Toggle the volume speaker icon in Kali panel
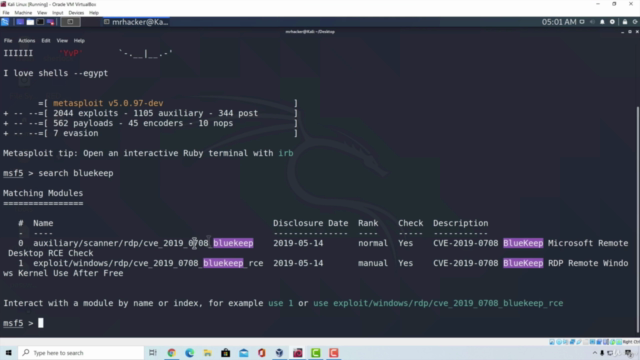Image resolution: width=640 pixels, height=360 pixels. [x=593, y=22]
